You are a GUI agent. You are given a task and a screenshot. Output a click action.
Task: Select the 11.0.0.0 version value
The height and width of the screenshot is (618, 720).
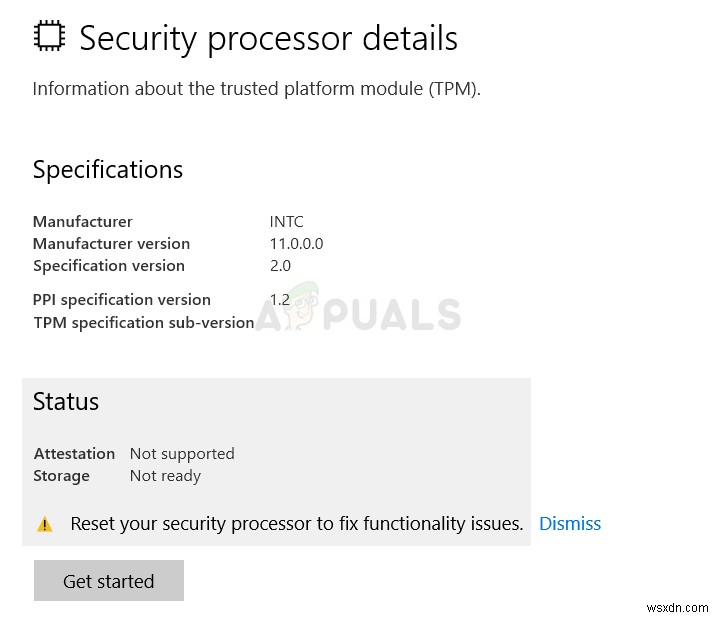[296, 243]
